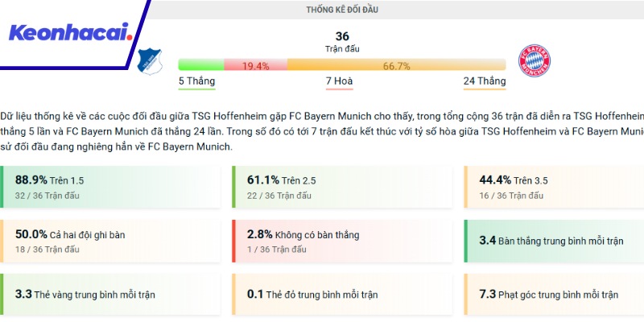Click the 7.3 Phạt góc trung bình card
The image size is (644, 322).
coord(554,294)
